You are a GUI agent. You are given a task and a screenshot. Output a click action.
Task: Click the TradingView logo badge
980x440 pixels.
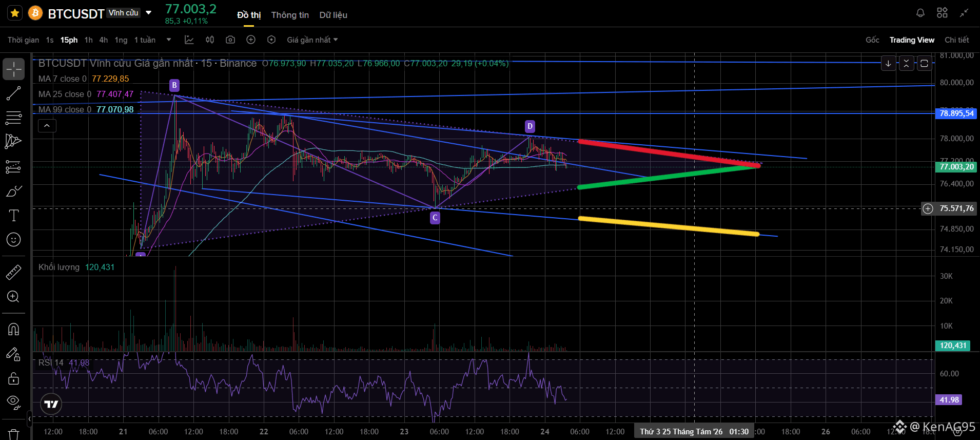click(x=51, y=404)
